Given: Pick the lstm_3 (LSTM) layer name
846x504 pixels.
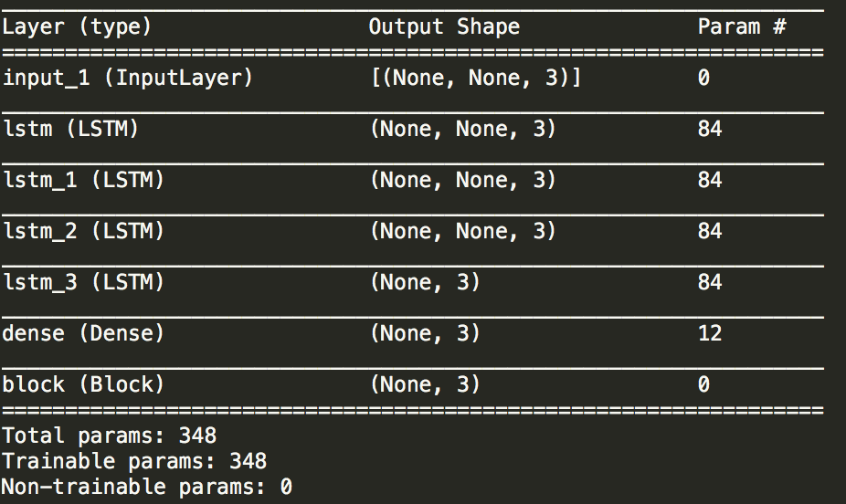Looking at the screenshot, I should [83, 282].
